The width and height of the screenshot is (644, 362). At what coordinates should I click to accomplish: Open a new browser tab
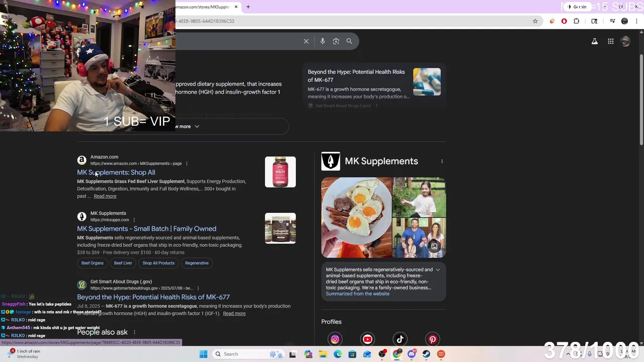point(248,7)
